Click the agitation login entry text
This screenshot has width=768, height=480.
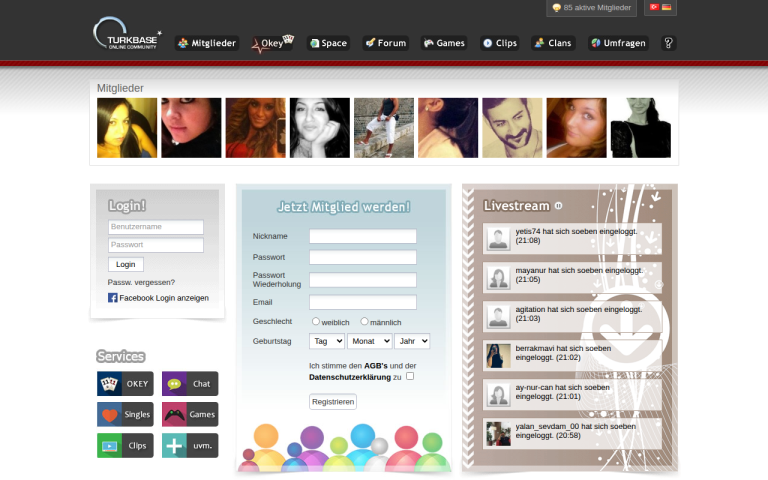point(578,313)
